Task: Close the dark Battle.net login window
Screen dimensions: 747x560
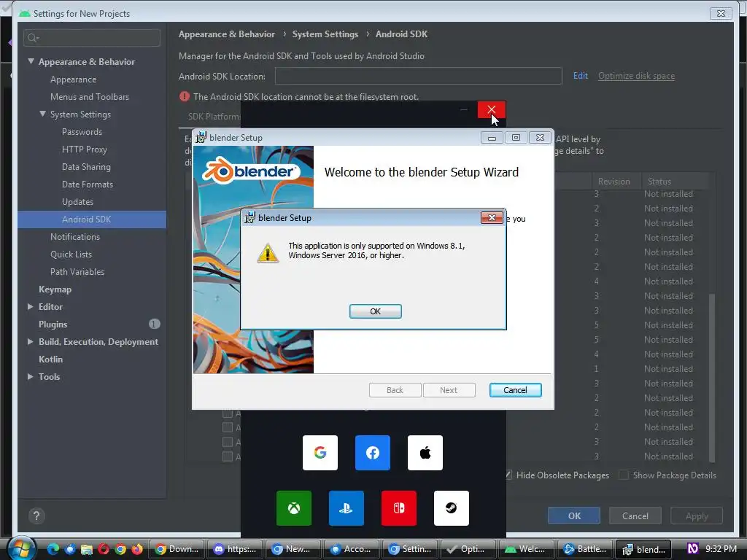Action: pyautogui.click(x=492, y=110)
